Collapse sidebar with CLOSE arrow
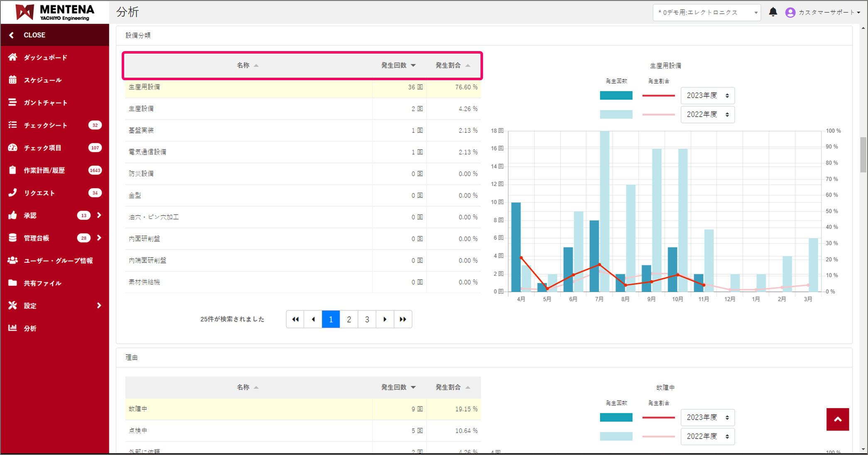This screenshot has height=455, width=868. click(12, 35)
